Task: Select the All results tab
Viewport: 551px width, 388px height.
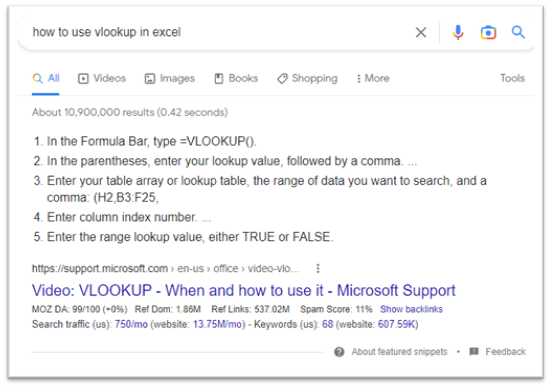Action: click(46, 78)
